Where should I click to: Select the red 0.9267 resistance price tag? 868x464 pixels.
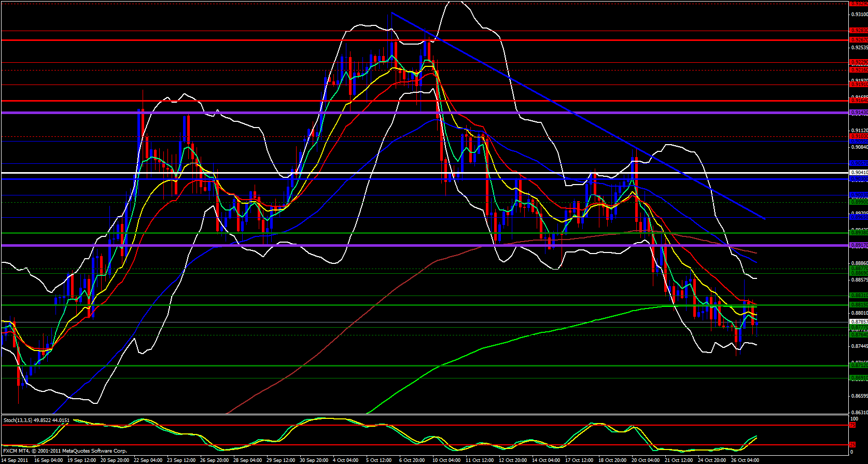[x=858, y=39]
